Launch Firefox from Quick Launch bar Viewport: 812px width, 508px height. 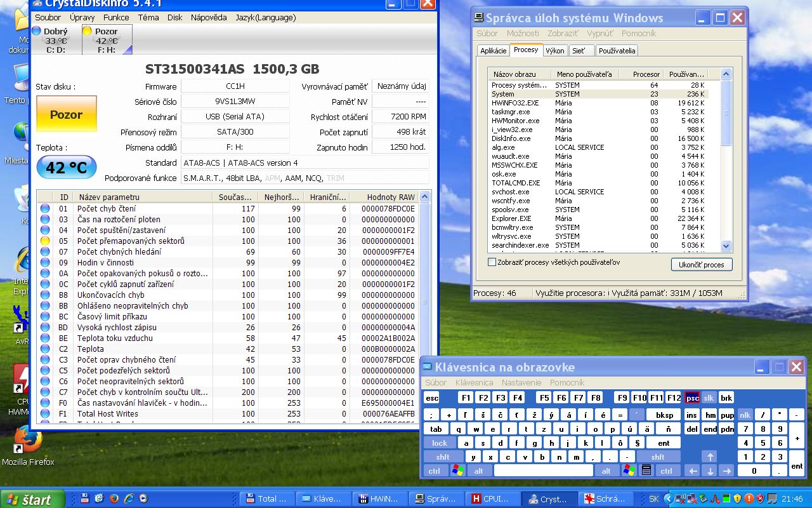click(114, 498)
